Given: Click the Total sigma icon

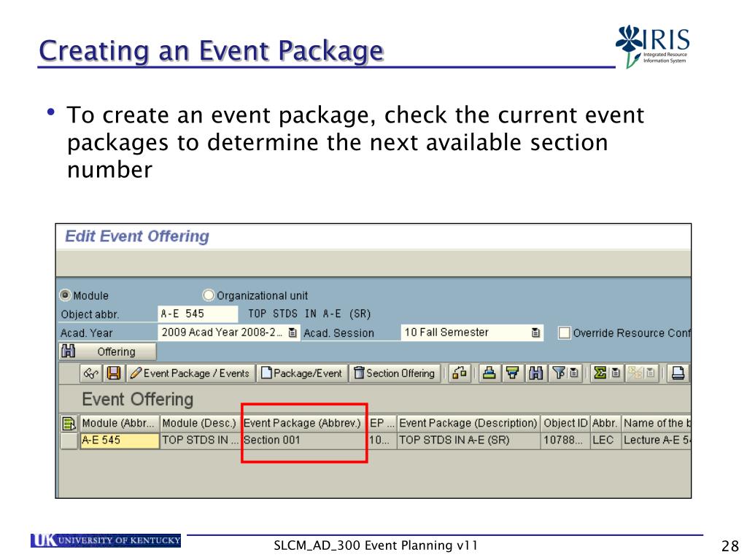Looking at the screenshot, I should click(x=600, y=373).
